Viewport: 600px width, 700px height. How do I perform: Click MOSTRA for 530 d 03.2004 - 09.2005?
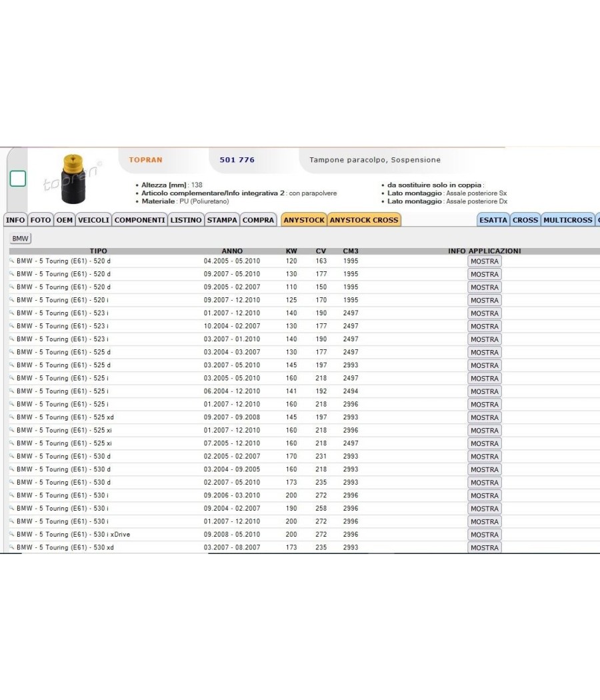485,469
